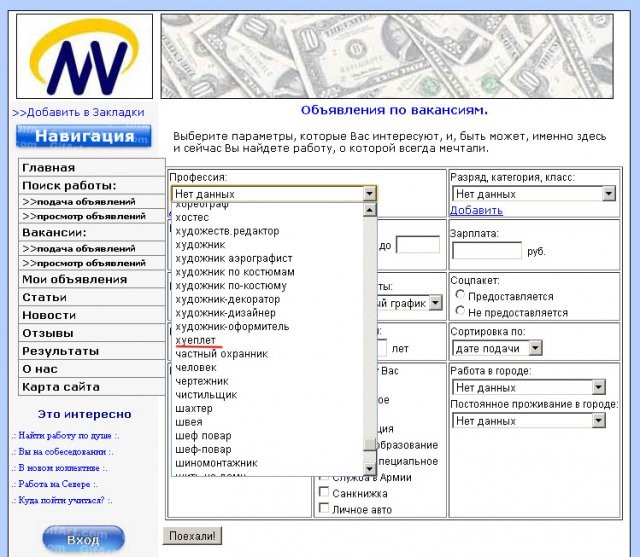Click the Добавить link
The image size is (640, 557).
[x=476, y=210]
